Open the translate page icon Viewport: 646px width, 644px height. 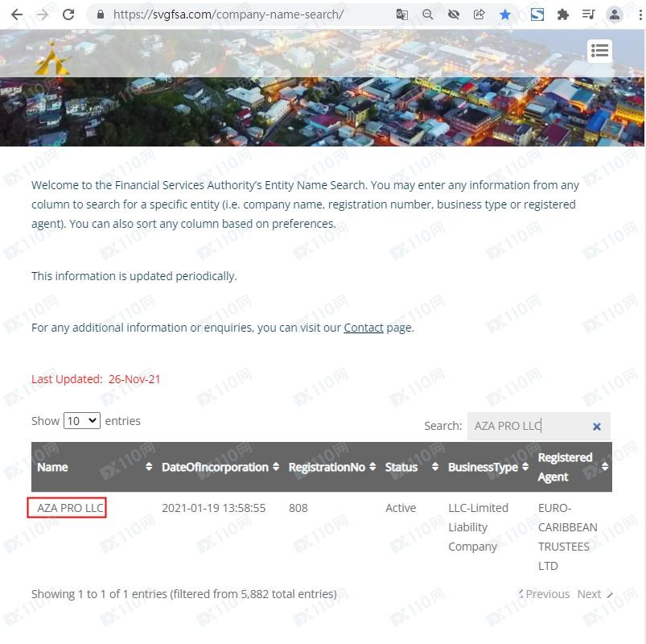click(x=401, y=14)
